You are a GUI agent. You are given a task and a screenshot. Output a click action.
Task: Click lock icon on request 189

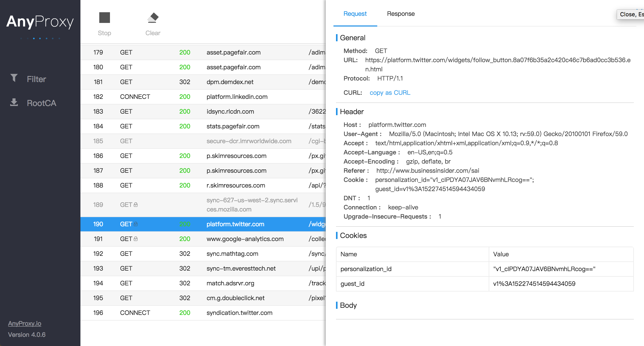click(x=136, y=205)
